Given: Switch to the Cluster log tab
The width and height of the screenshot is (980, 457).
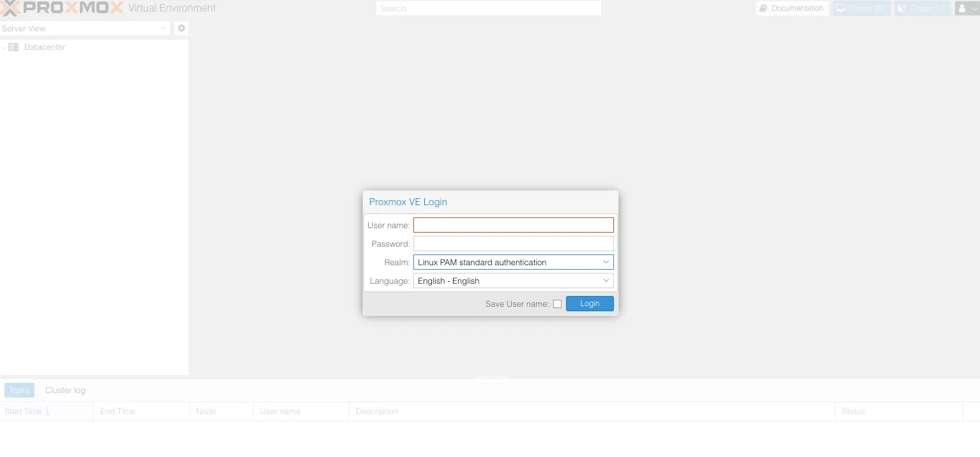Looking at the screenshot, I should 65,390.
